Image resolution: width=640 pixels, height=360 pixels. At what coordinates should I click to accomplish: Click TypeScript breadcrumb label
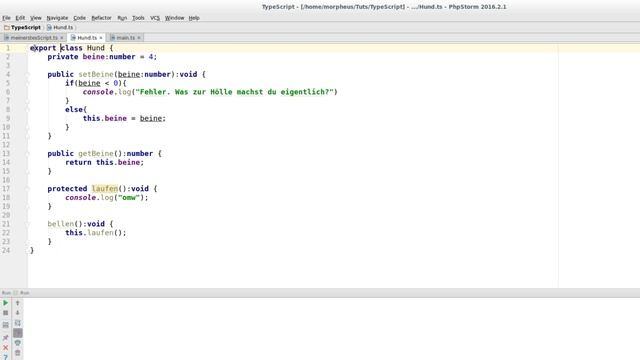(26, 27)
